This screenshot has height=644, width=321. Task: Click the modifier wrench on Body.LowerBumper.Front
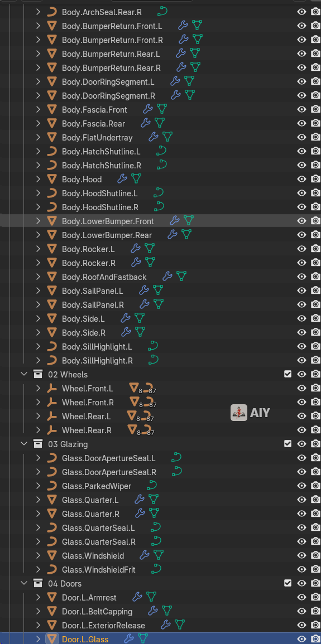pyautogui.click(x=175, y=221)
